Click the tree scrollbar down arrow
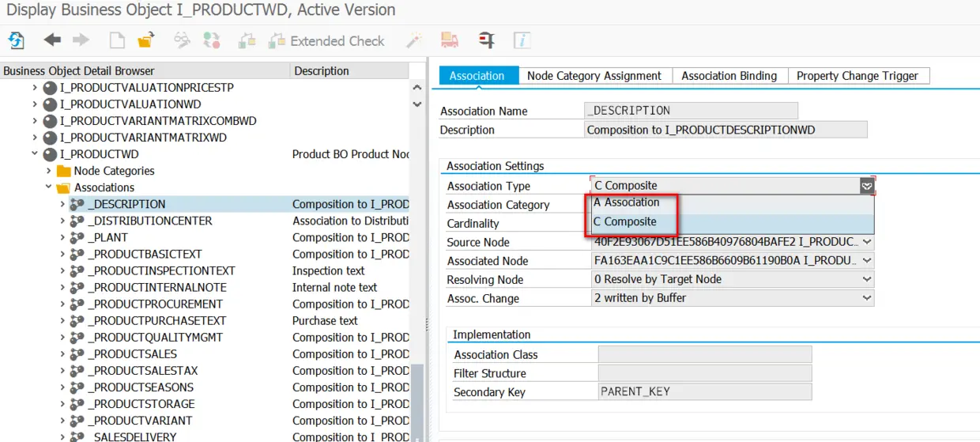Image resolution: width=980 pixels, height=442 pixels. point(417,104)
